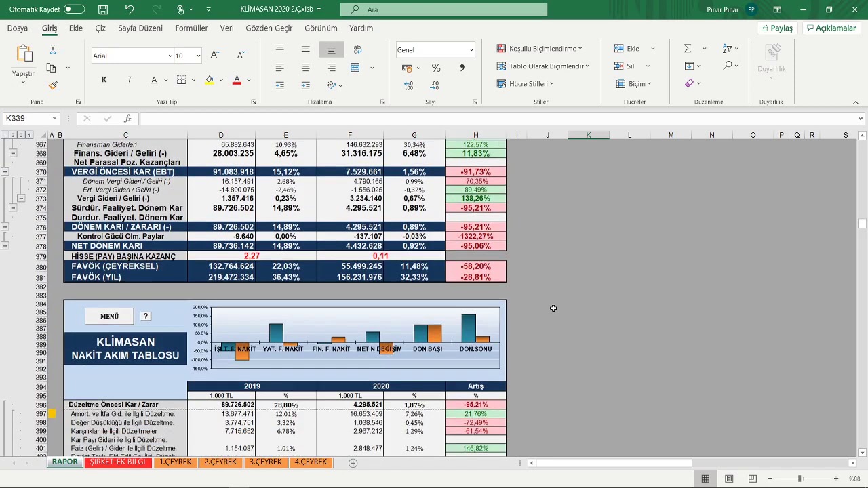The width and height of the screenshot is (868, 488).
Task: Click the Merge and Center icon
Action: [x=355, y=68]
